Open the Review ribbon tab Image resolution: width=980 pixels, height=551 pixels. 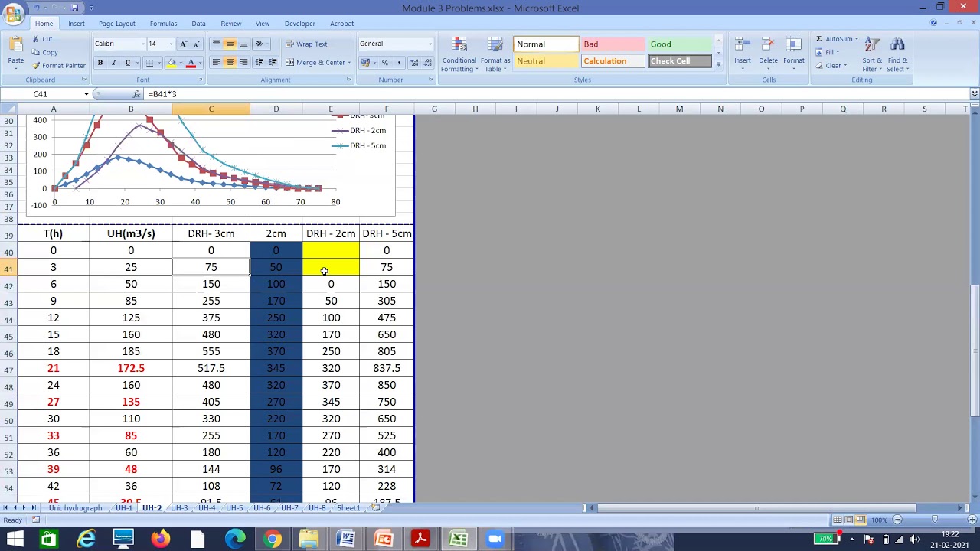click(230, 24)
